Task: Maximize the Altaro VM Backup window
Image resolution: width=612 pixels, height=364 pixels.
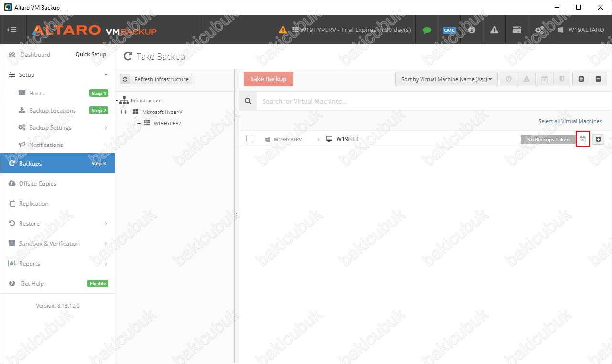Action: pyautogui.click(x=578, y=7)
